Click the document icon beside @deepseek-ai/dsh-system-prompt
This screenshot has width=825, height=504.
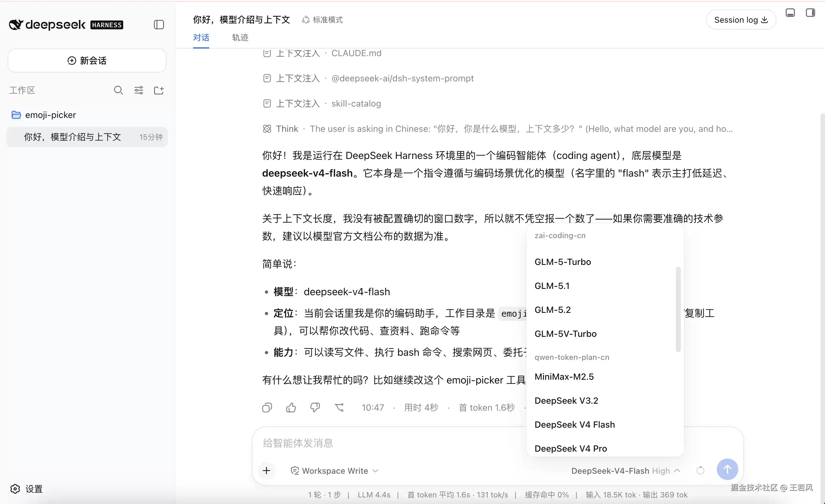[267, 78]
